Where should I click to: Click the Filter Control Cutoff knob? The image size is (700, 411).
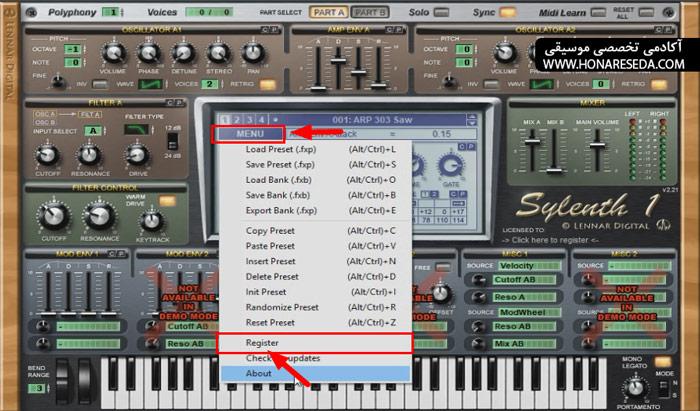[54, 216]
